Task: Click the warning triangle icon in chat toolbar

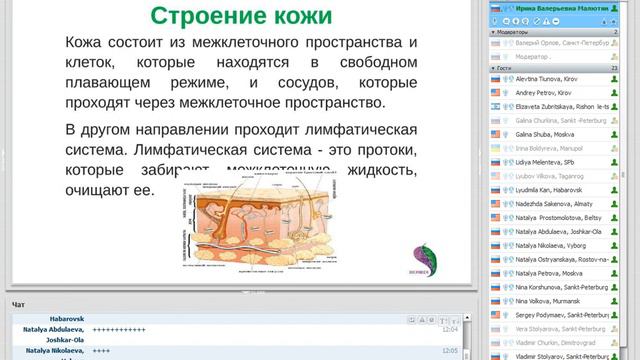Action: click(422, 320)
